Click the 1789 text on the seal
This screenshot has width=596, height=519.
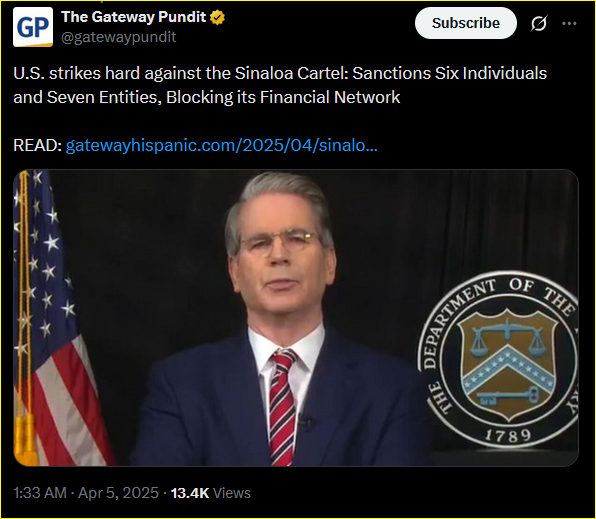coord(508,435)
